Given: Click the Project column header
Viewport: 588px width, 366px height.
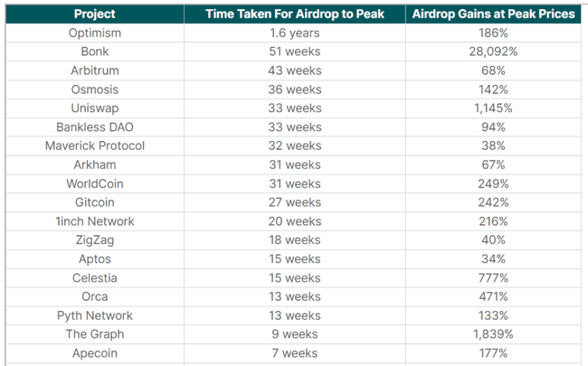Looking at the screenshot, I should 95,14.
